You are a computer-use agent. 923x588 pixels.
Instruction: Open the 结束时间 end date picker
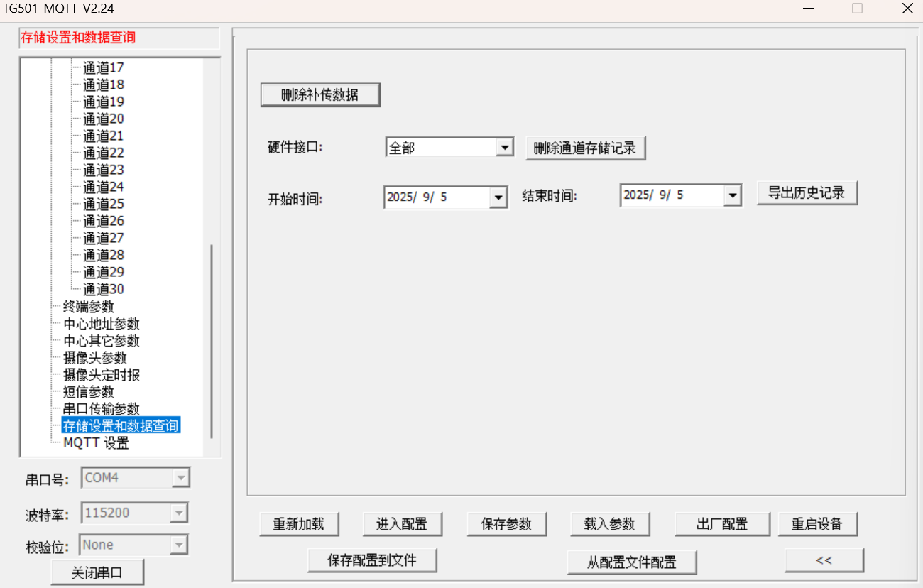click(733, 195)
